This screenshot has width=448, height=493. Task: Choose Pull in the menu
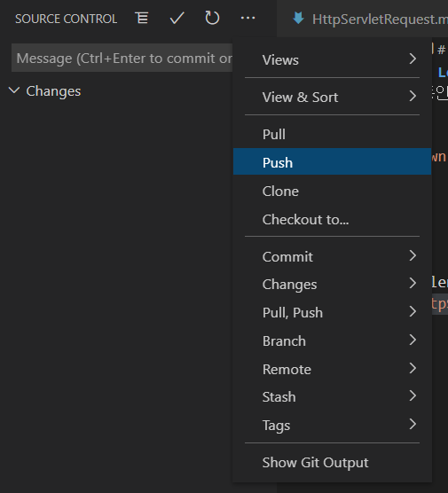(x=332, y=134)
